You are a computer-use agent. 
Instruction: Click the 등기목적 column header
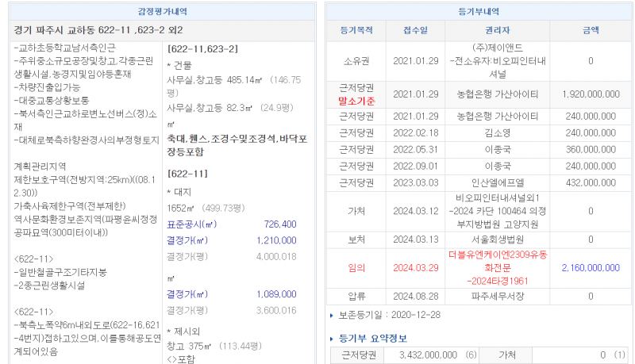click(x=356, y=30)
